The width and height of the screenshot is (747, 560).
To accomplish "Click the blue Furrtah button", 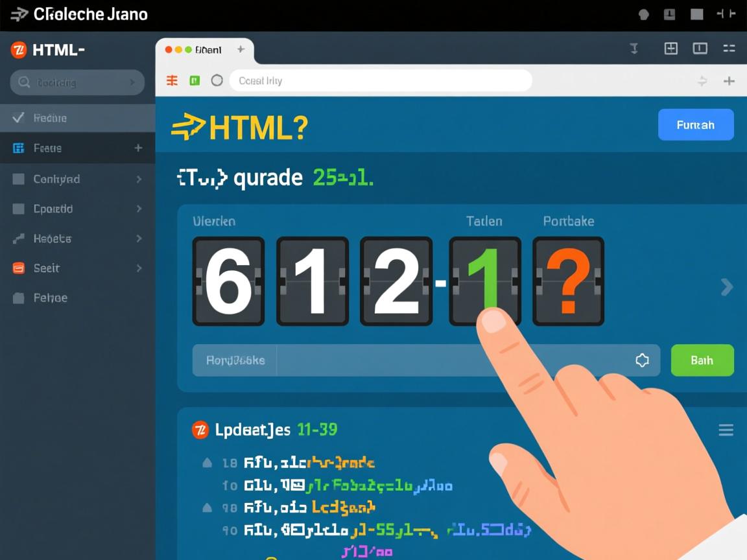I will [695, 124].
